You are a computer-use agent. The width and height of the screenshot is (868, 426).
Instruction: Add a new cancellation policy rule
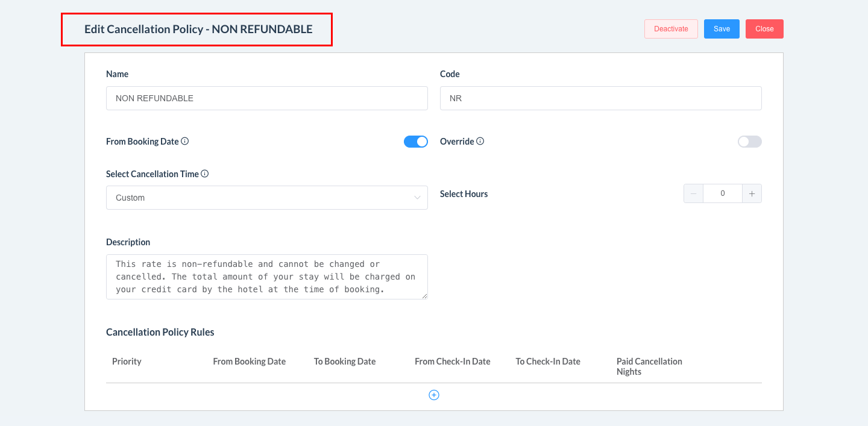pyautogui.click(x=434, y=395)
